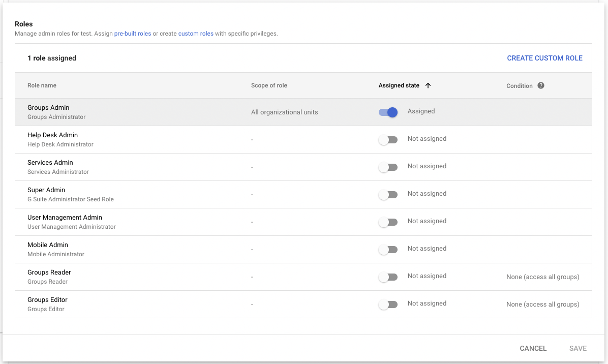
Task: Click the SAVE button
Action: pyautogui.click(x=578, y=348)
